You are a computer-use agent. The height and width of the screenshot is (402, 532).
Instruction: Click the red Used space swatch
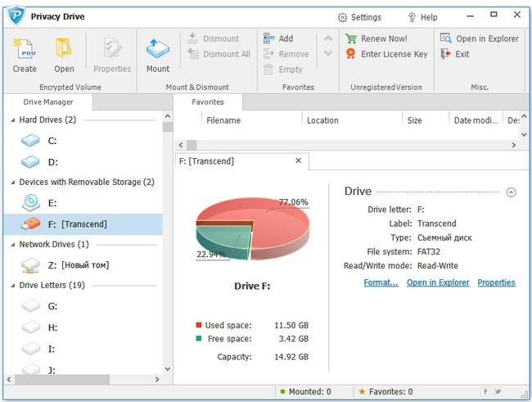click(x=199, y=325)
